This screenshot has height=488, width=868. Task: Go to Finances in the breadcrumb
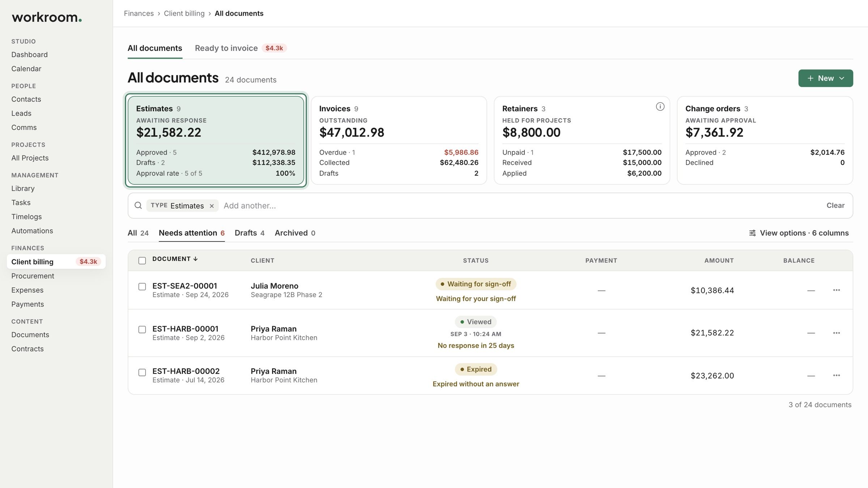pyautogui.click(x=139, y=13)
